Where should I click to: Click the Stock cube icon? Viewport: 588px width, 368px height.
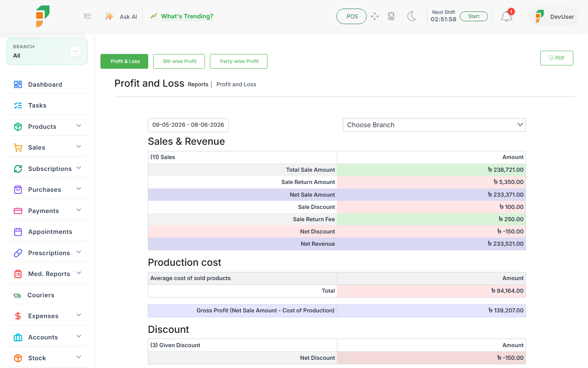tap(18, 358)
